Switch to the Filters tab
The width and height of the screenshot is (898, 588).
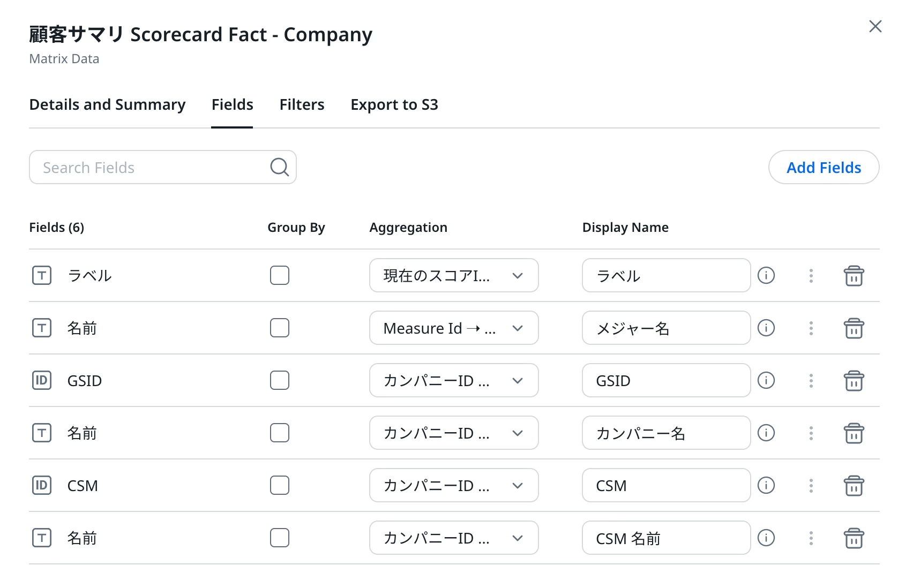coord(302,104)
